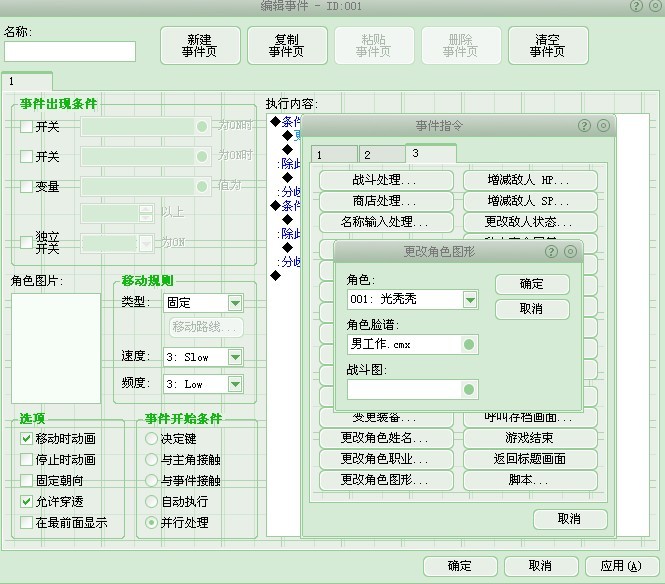Click the 返回标题画面 button

[530, 459]
